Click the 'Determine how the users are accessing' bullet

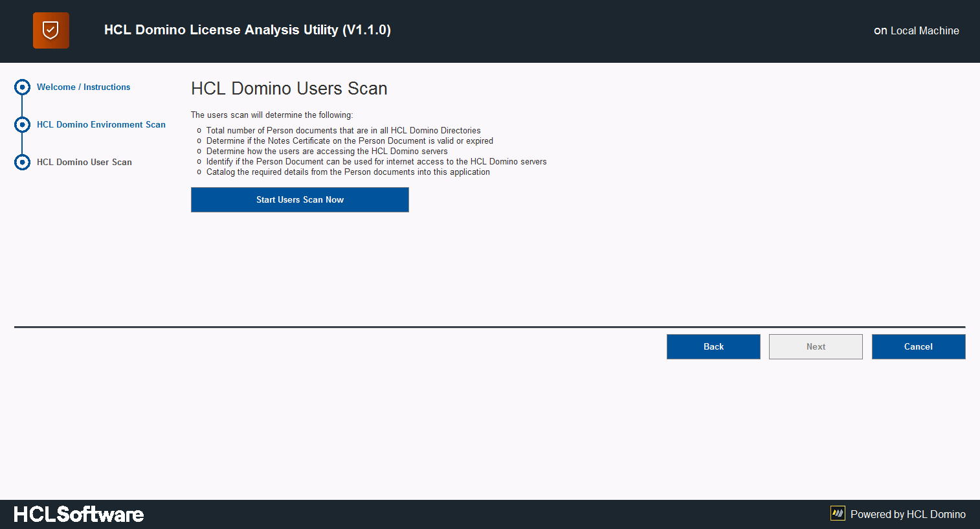[327, 151]
